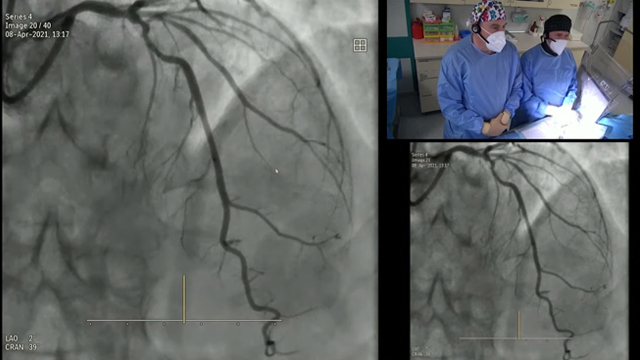The image size is (640, 360).
Task: Click the vertical yellow measurement marker in main angiogram
Action: 184,299
